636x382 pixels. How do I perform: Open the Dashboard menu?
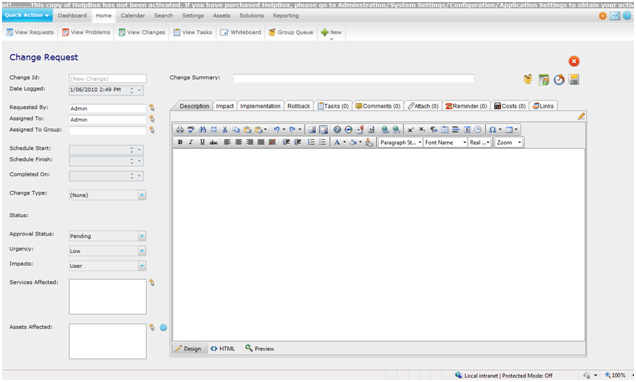coord(72,15)
